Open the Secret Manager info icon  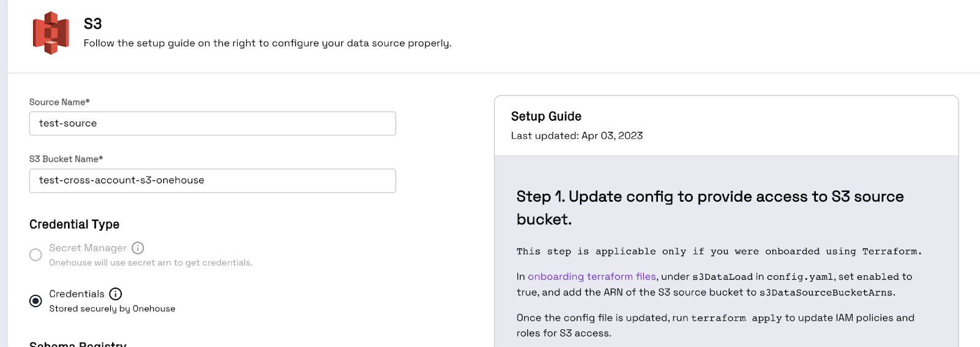tap(138, 248)
